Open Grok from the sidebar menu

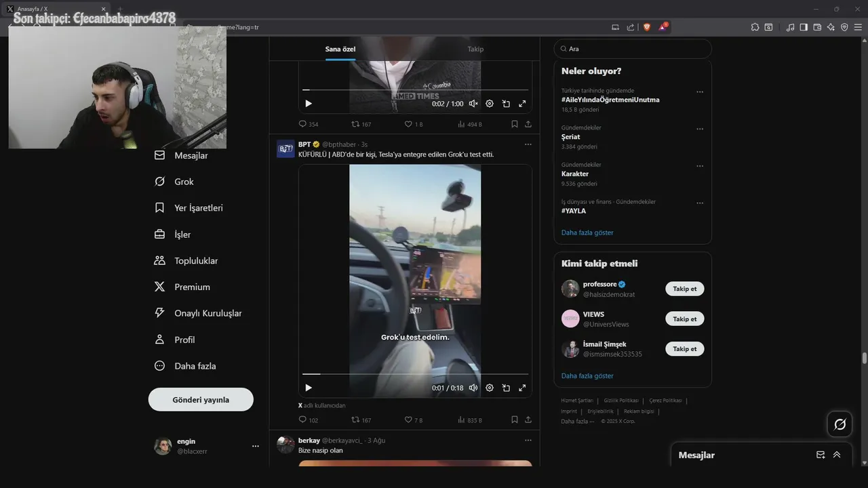coord(174,182)
